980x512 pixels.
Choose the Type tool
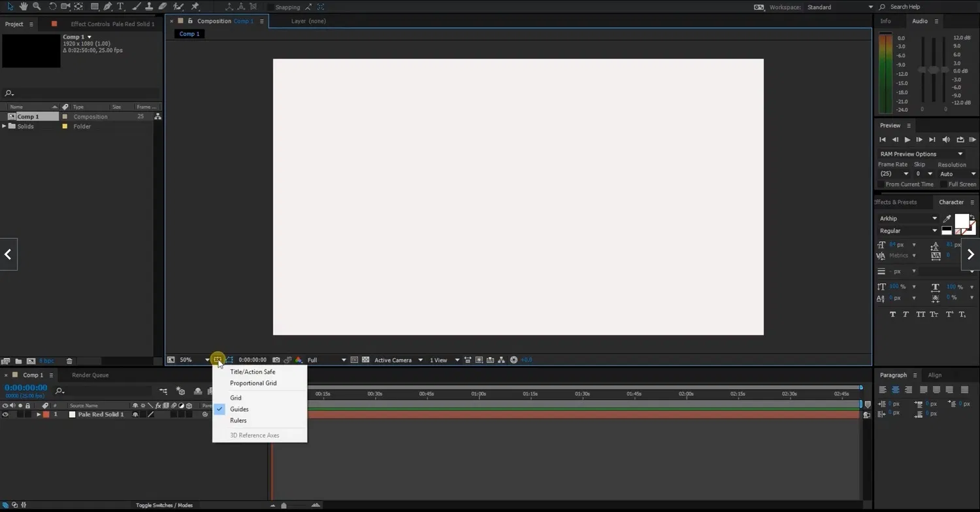120,7
